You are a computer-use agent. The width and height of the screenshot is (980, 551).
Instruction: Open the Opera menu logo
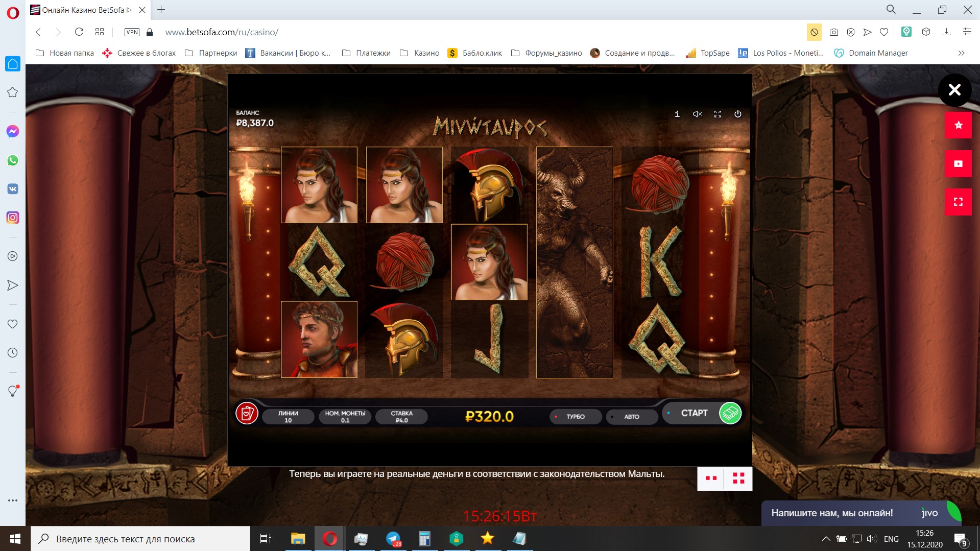click(x=13, y=12)
